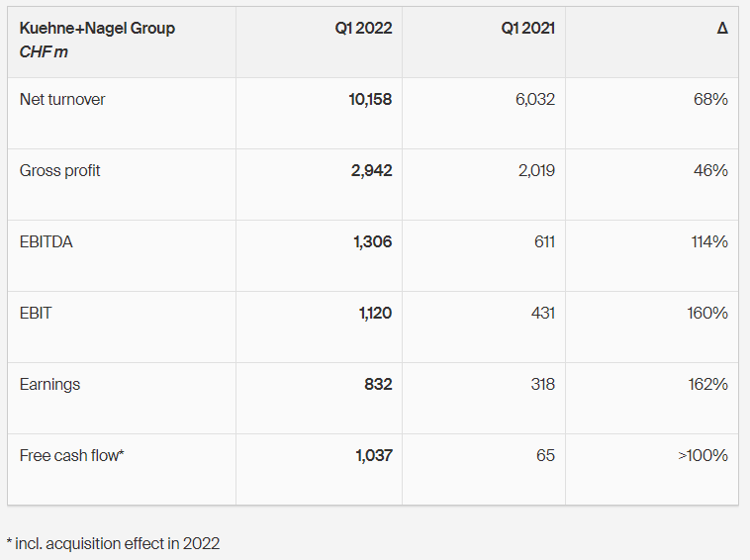Click the EBIT row label
The height and width of the screenshot is (560, 750).
point(36,314)
